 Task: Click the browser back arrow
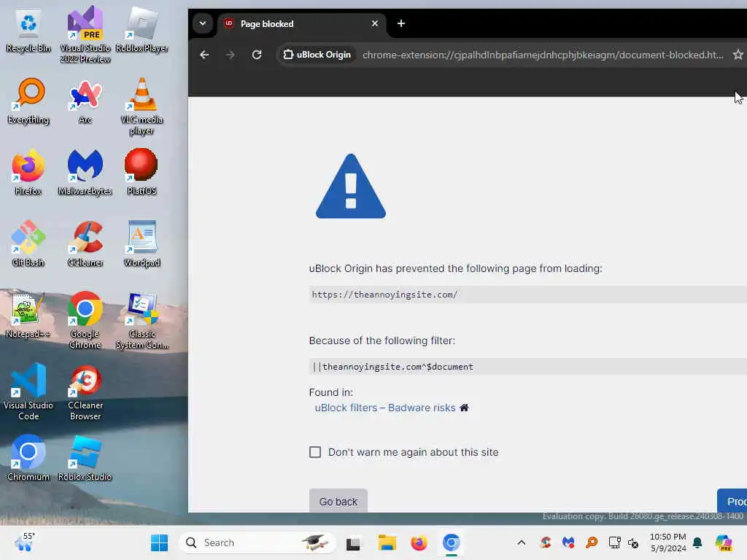coord(204,55)
